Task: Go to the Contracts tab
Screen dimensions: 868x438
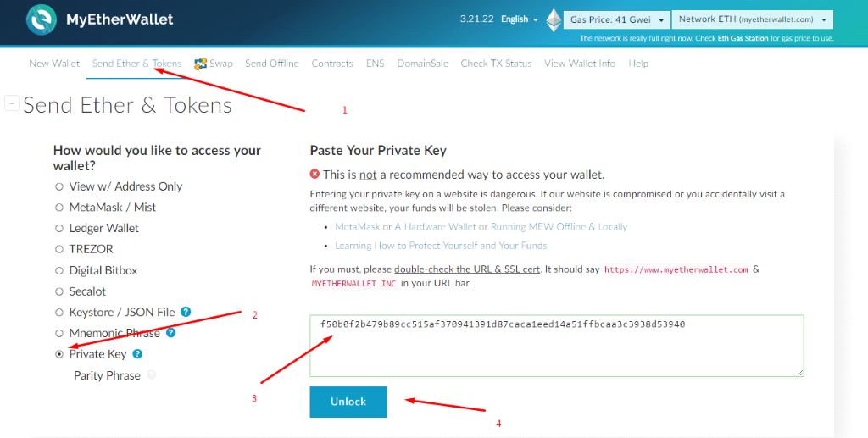Action: point(332,64)
